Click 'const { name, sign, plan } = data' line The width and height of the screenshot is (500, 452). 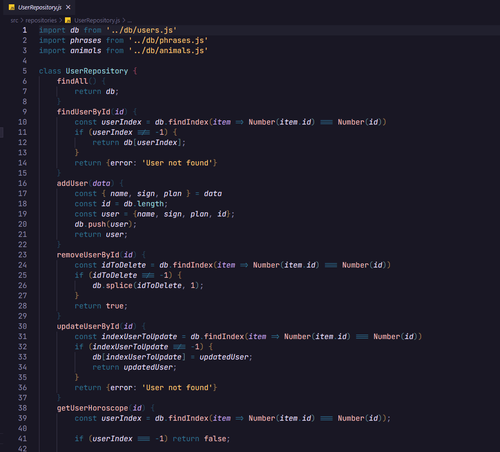tap(148, 194)
